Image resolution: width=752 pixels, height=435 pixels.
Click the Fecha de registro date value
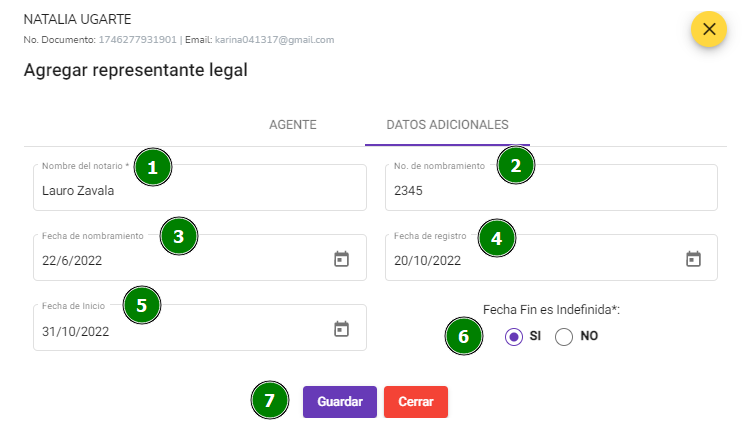point(427,260)
